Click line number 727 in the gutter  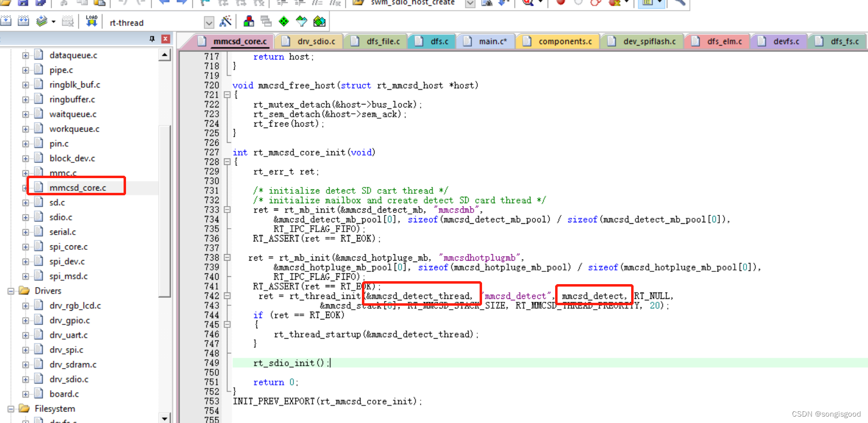coord(212,152)
